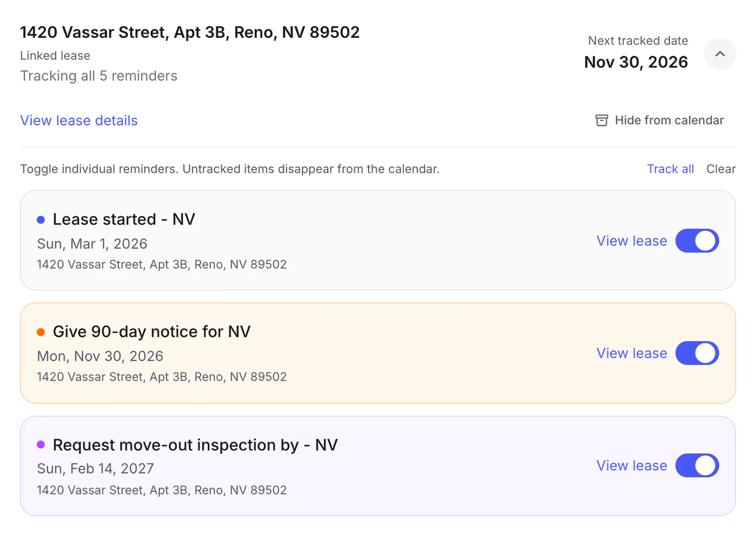
Task: Click the date Mon, Nov 30, 2026
Action: pyautogui.click(x=100, y=356)
